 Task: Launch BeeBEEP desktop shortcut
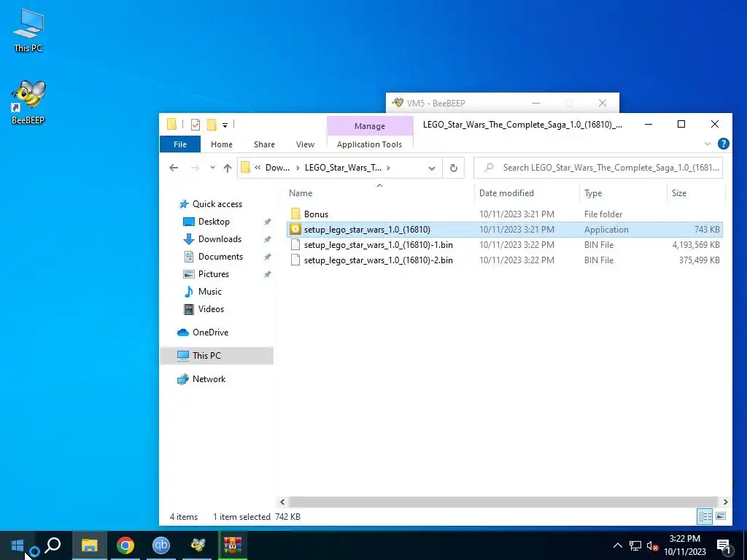point(28,102)
